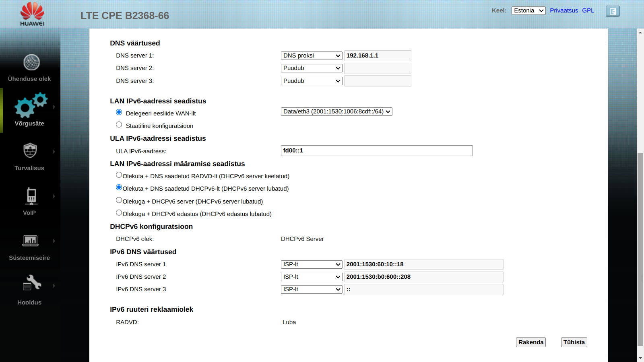Choose Olekuga + DHCPv6 edastus option

coord(119,213)
